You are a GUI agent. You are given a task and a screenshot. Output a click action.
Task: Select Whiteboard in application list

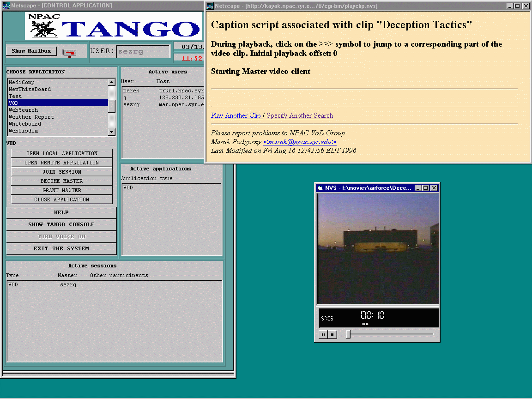[58, 124]
